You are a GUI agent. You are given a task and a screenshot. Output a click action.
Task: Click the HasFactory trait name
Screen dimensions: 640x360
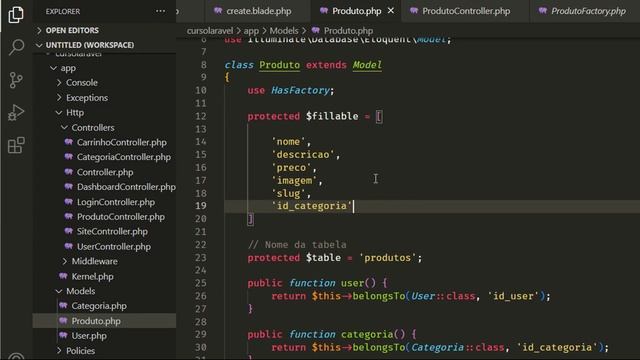(x=300, y=90)
